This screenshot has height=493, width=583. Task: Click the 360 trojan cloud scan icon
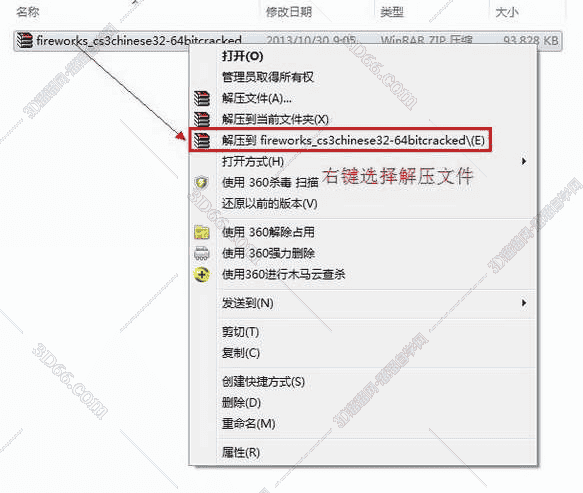(x=202, y=275)
